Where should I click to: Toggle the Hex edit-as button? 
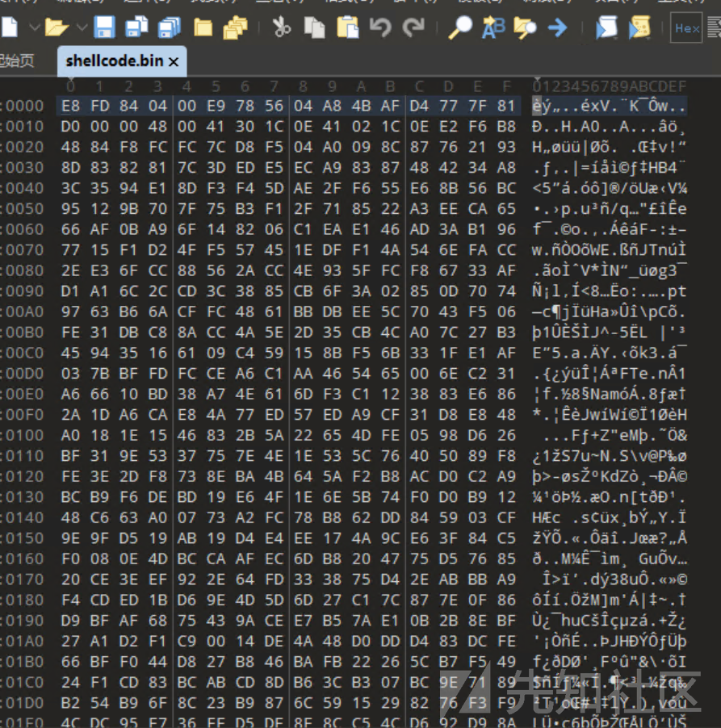pos(686,28)
